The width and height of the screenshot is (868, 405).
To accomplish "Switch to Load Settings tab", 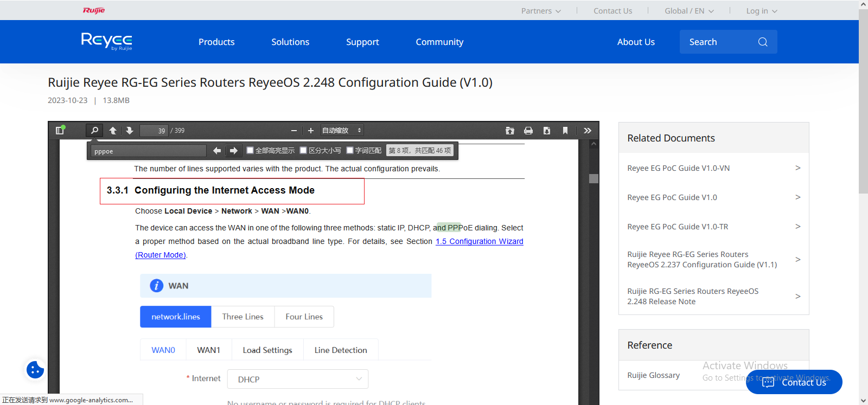I will 267,350.
